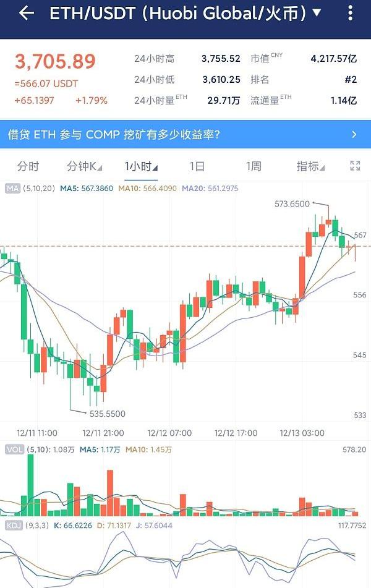Expand the 1小时 interval dropdown
371x588 pixels.
point(140,166)
